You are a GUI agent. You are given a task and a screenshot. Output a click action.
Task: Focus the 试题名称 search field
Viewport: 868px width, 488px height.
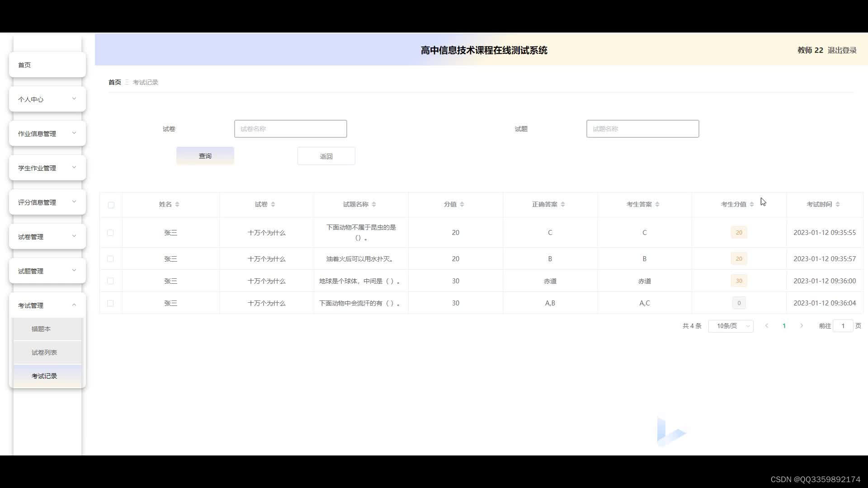click(643, 129)
